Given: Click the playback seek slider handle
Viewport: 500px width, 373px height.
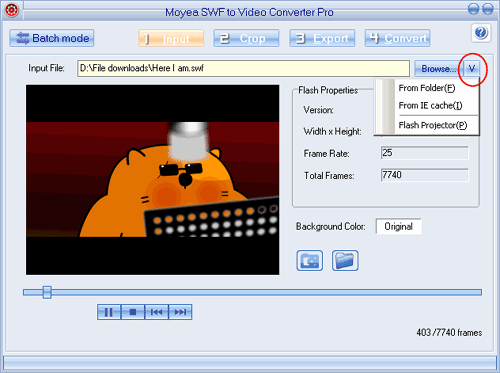Looking at the screenshot, I should [47, 292].
